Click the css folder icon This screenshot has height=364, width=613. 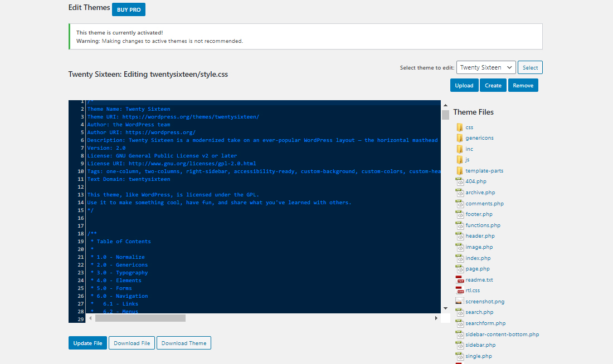point(460,127)
